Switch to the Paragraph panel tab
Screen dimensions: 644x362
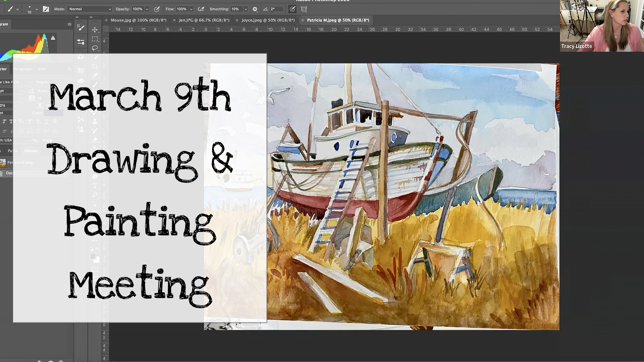pos(22,69)
